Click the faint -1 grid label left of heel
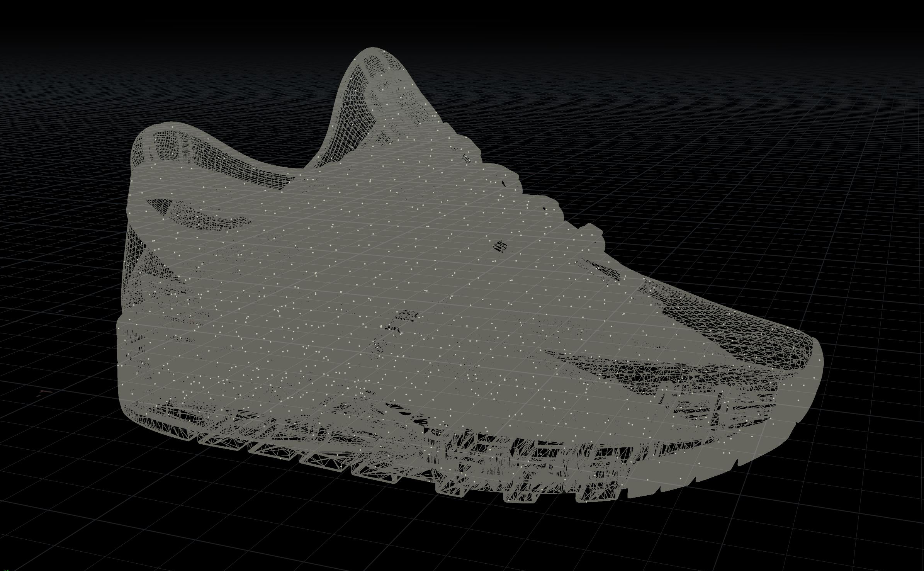Screen dimensions: 924x571 click(x=57, y=311)
